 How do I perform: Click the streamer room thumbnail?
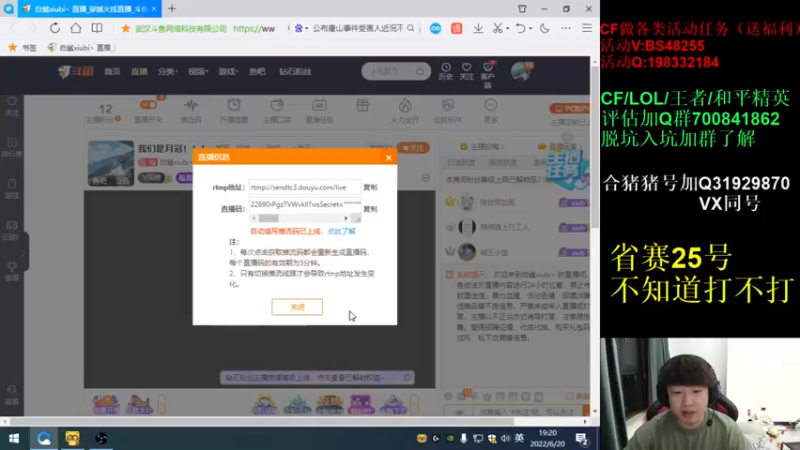click(x=111, y=163)
